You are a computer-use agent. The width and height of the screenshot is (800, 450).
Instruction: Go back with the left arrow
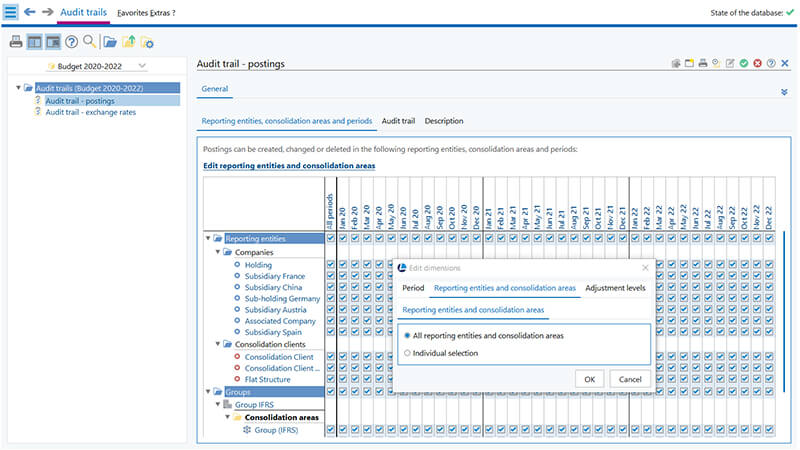point(30,12)
